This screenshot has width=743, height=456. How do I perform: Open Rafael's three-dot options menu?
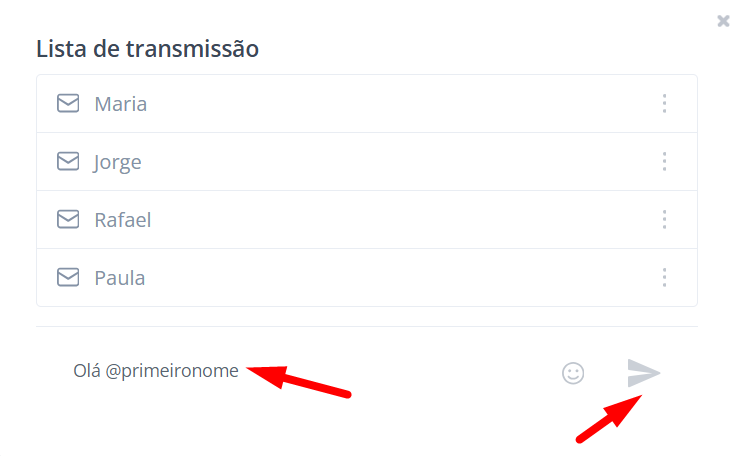(x=664, y=219)
